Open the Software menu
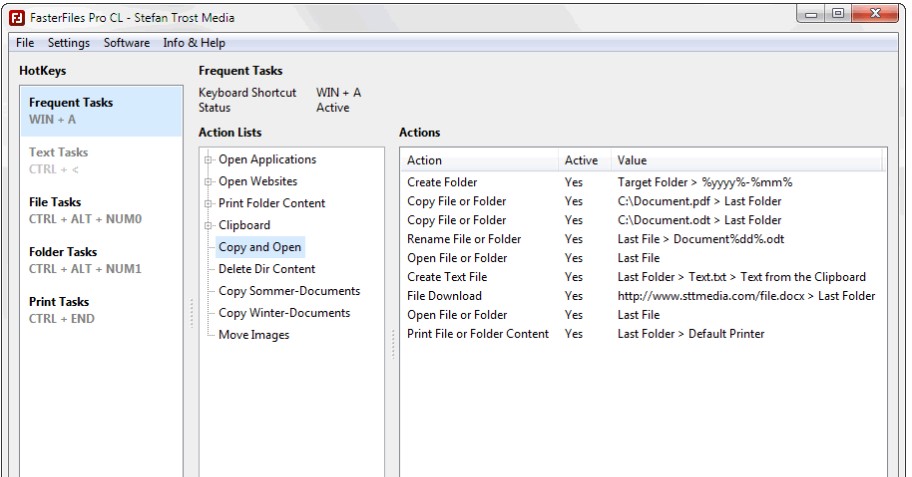Image resolution: width=912 pixels, height=477 pixels. (x=127, y=43)
